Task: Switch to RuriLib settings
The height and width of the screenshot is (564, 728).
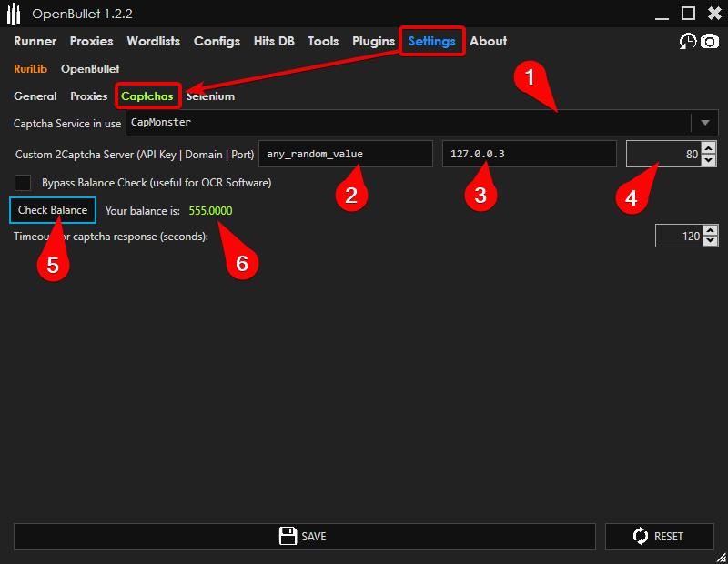Action: [30, 69]
